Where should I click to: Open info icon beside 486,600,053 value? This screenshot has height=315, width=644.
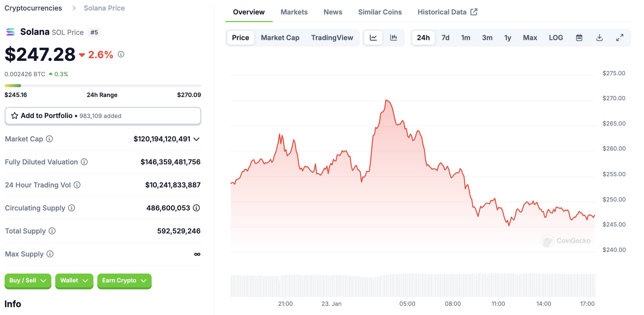[x=196, y=208]
